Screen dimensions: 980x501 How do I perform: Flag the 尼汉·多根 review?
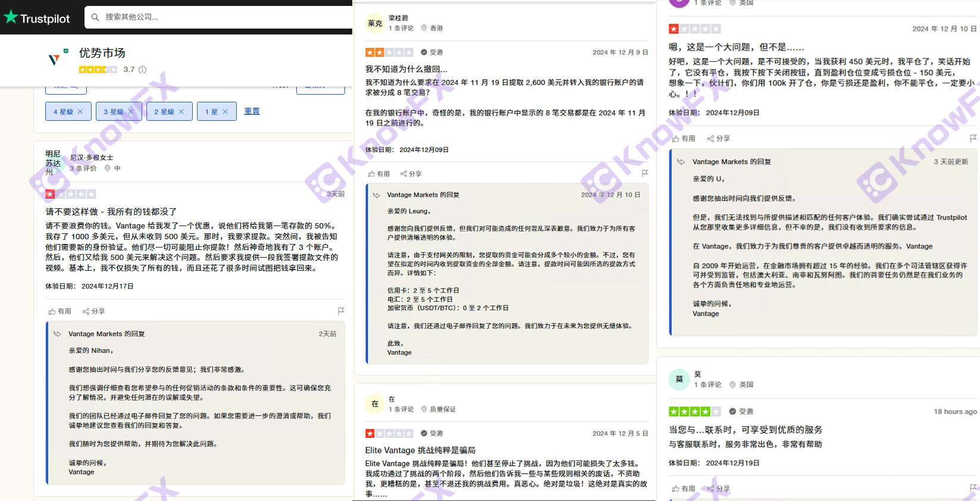tap(341, 311)
